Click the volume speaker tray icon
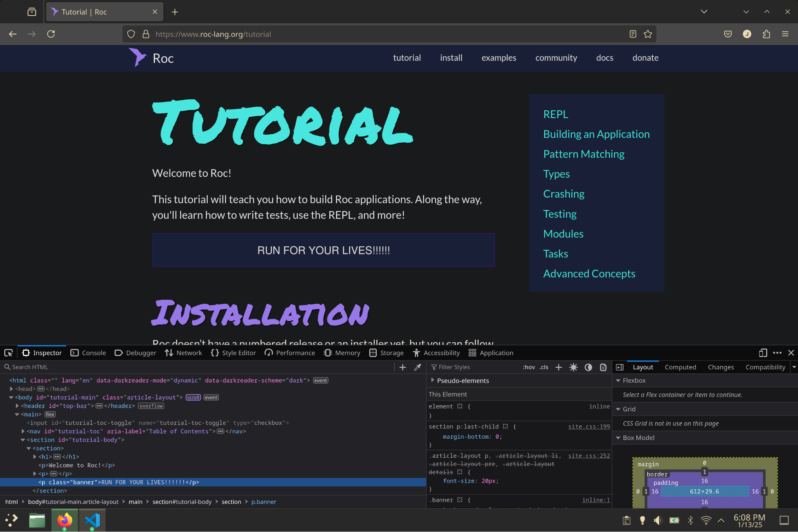 click(x=658, y=520)
